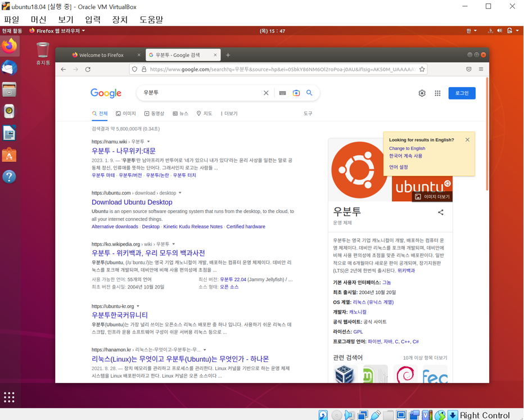This screenshot has width=524, height=420.
Task: Click the volume icon in top bar
Action: point(500,31)
